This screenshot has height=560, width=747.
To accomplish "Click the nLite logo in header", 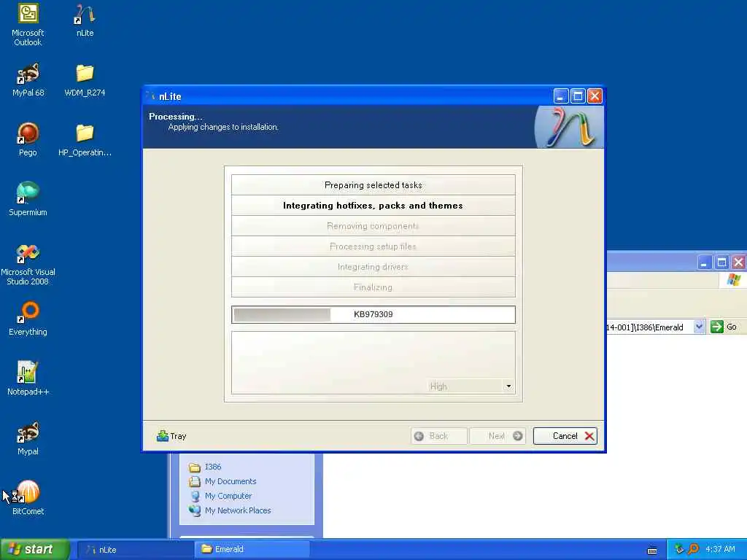I will (x=569, y=127).
